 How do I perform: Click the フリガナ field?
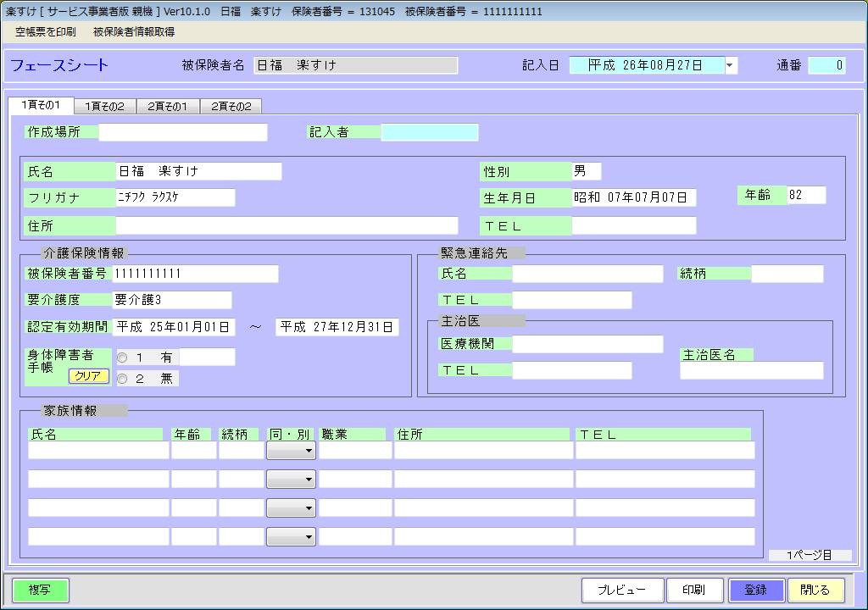(175, 197)
